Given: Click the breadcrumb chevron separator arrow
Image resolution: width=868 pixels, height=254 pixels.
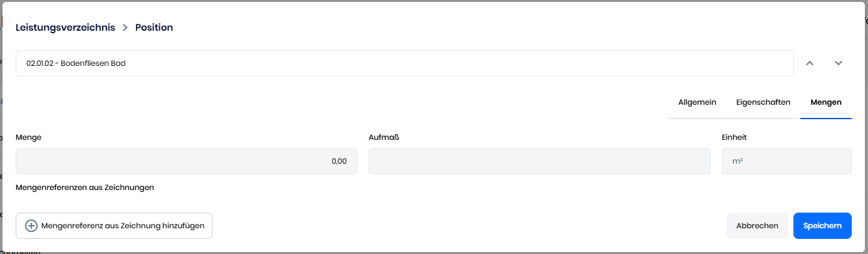Looking at the screenshot, I should click(125, 28).
